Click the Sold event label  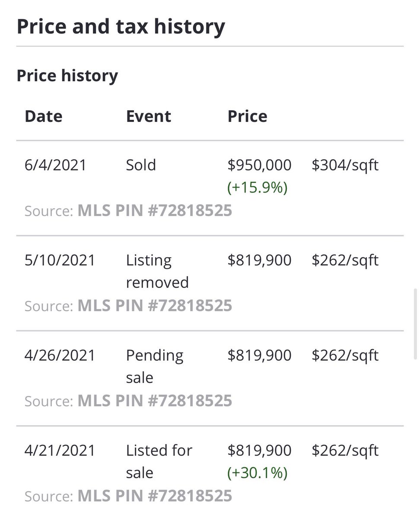click(141, 165)
